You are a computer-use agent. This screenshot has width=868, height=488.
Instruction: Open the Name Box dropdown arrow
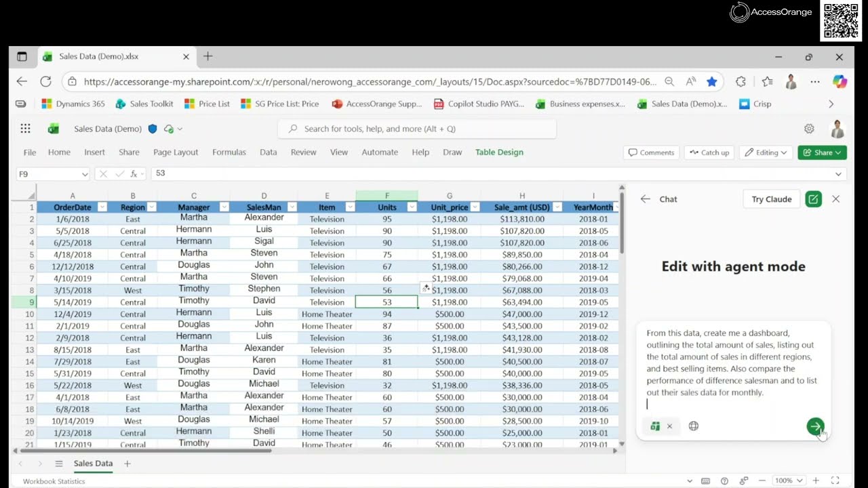tap(85, 174)
